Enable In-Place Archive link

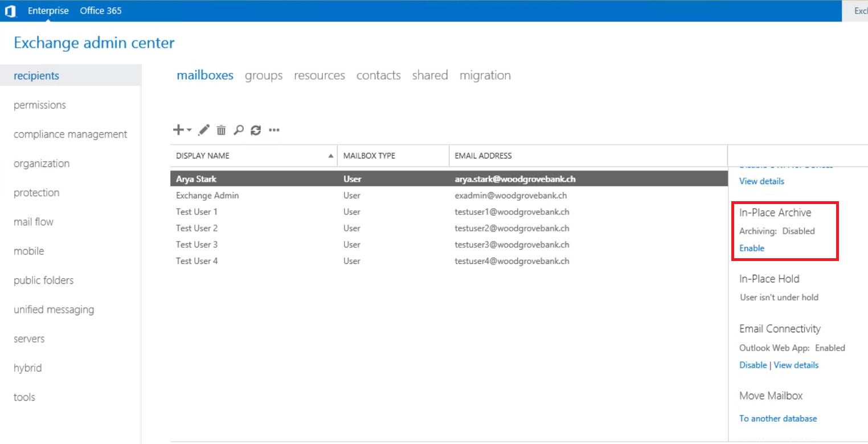tap(752, 248)
